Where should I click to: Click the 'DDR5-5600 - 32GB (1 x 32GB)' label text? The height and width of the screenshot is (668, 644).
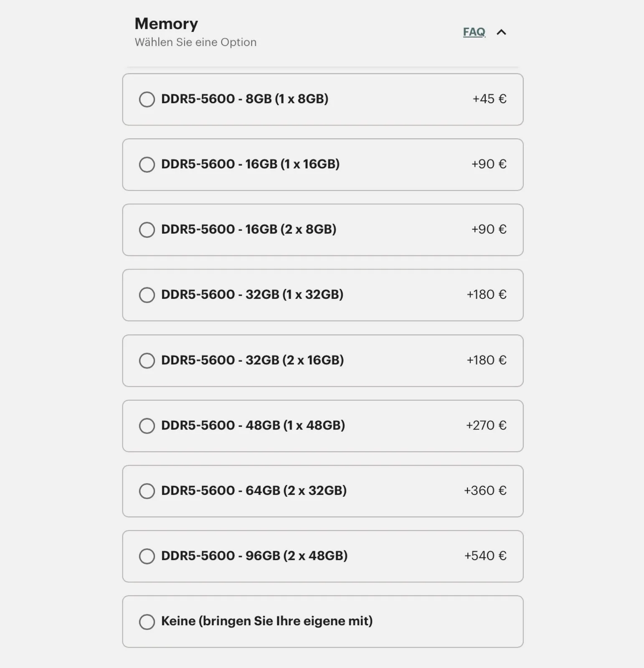pyautogui.click(x=252, y=294)
